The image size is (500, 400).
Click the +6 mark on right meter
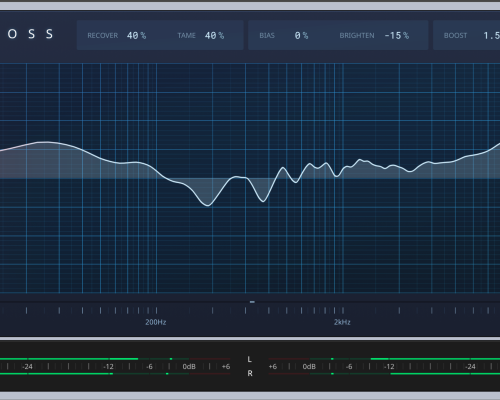point(273,366)
